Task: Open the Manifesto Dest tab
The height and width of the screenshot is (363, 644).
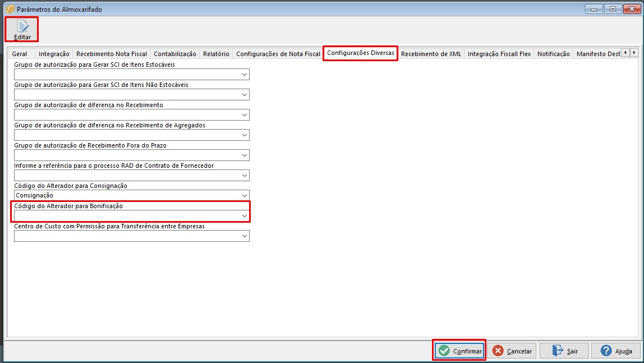Action: coord(598,54)
